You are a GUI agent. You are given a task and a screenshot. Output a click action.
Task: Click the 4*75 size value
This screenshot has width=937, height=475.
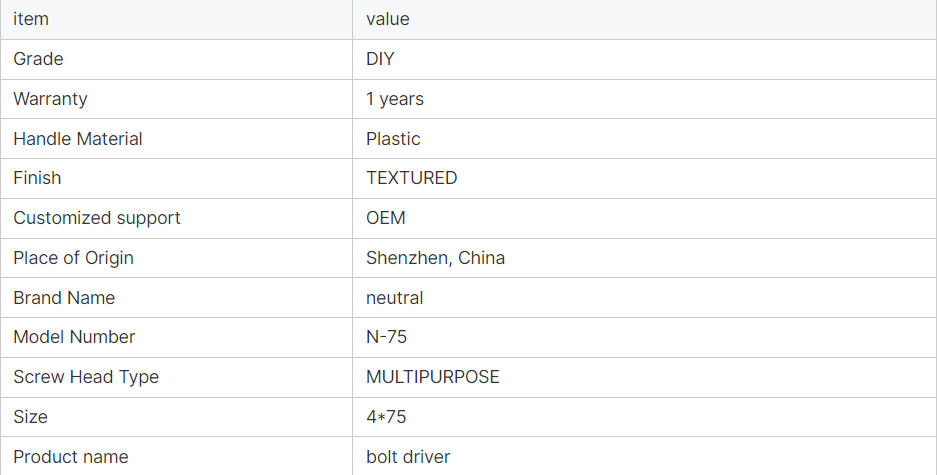pos(386,417)
